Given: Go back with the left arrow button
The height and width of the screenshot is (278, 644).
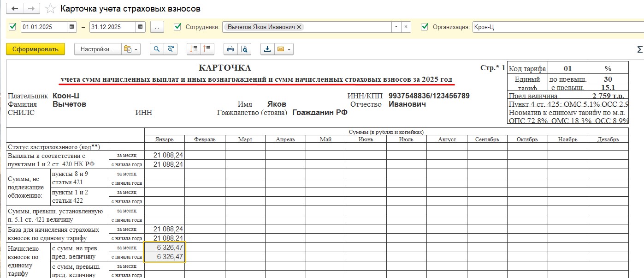Looking at the screenshot, I should pyautogui.click(x=15, y=9).
